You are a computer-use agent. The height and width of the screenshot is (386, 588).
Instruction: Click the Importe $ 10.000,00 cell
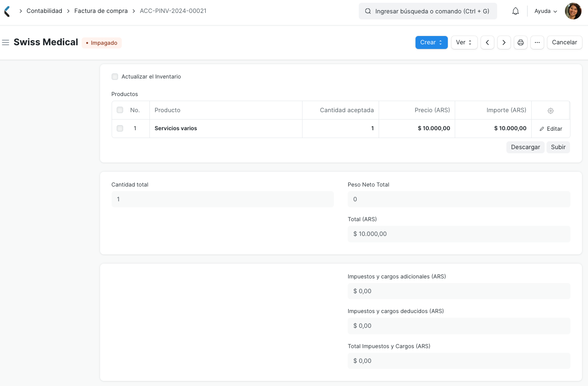tap(493, 128)
